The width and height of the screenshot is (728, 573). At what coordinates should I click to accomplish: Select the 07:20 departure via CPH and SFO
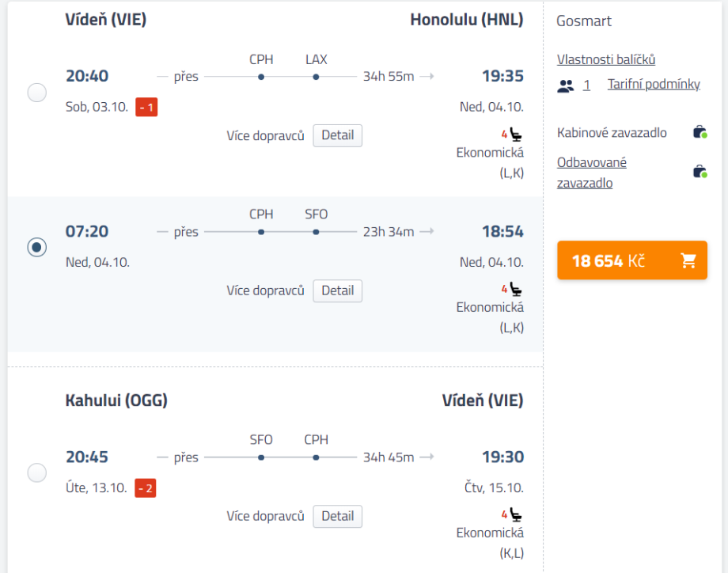point(37,248)
